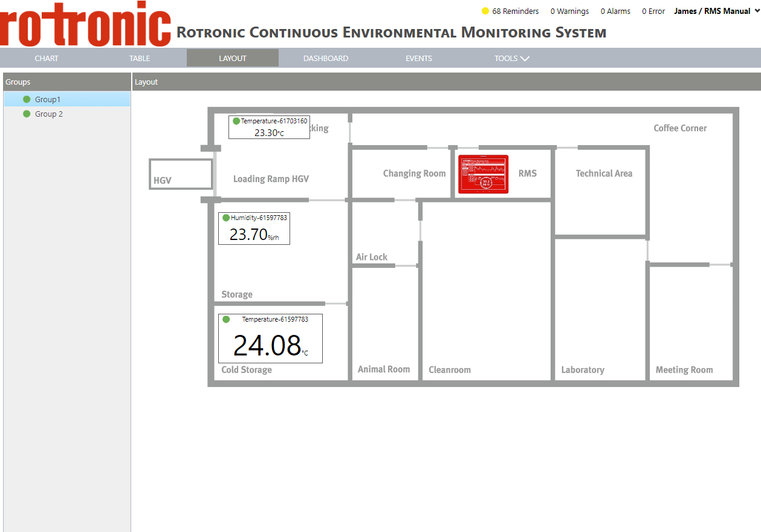Image resolution: width=761 pixels, height=532 pixels.
Task: Click the green dot on Humidity-61597783
Action: click(226, 218)
